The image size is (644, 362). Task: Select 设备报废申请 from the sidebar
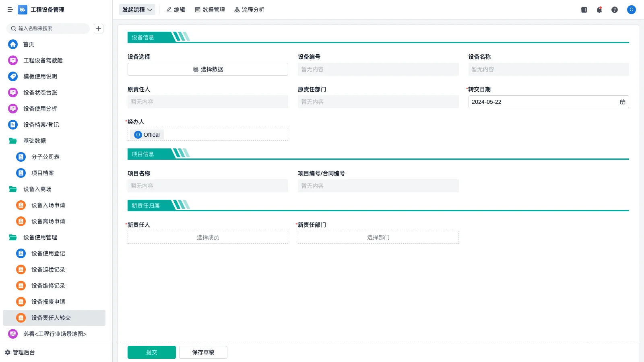click(x=48, y=301)
